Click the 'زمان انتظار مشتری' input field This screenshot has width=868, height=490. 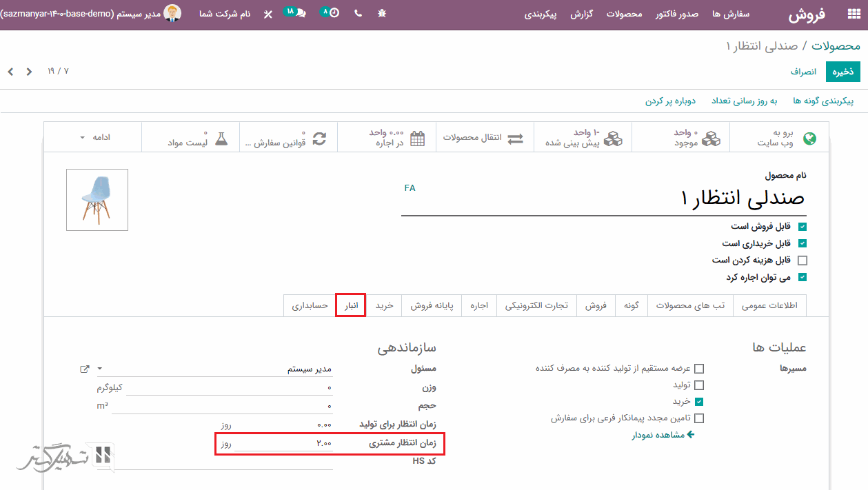(x=283, y=443)
